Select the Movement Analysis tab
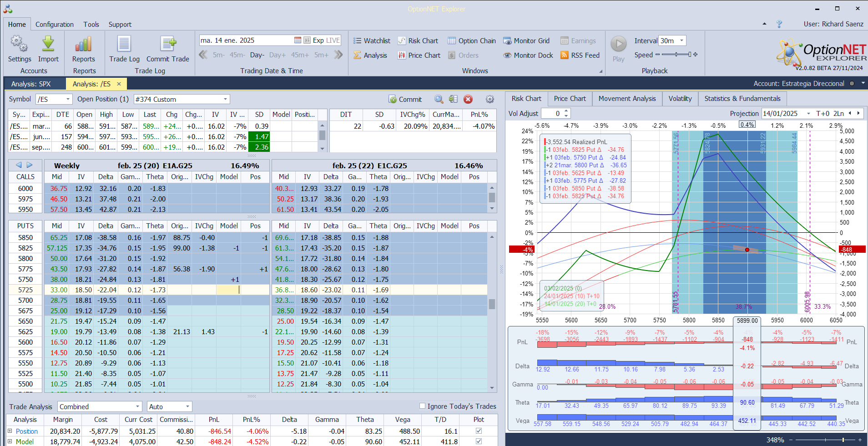The width and height of the screenshot is (868, 446). [x=627, y=99]
